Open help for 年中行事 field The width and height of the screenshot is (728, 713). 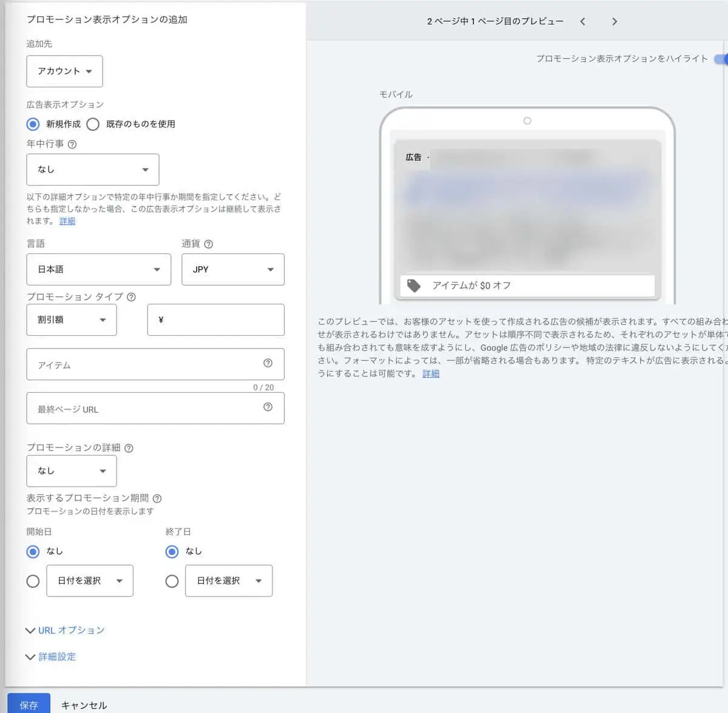pyautogui.click(x=72, y=144)
